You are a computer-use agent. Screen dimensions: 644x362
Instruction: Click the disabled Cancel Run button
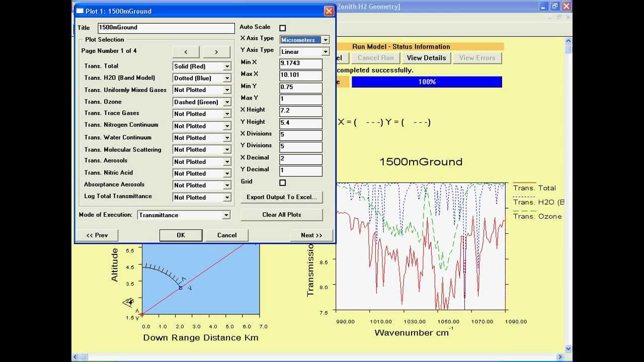(375, 58)
